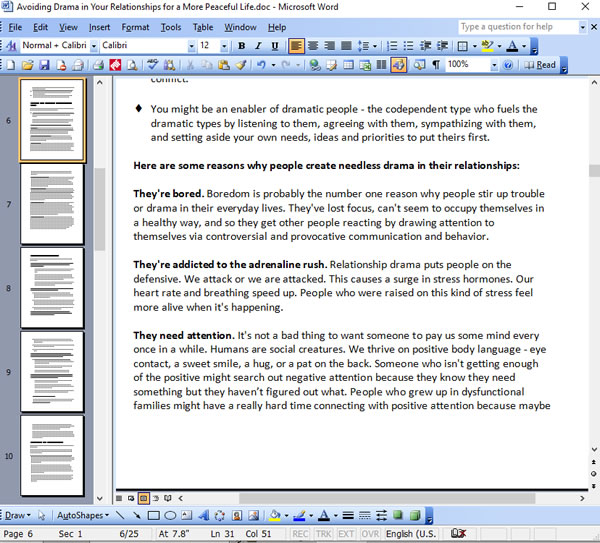Viewport: 600px width, 543px height.
Task: Toggle bulleted list formatting
Action: point(409,46)
